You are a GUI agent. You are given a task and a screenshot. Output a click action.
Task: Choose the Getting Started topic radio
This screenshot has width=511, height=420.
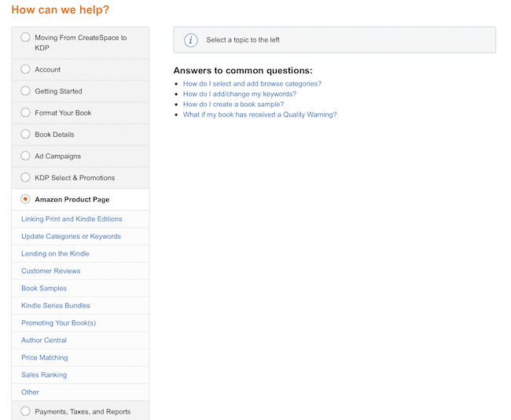(x=25, y=90)
